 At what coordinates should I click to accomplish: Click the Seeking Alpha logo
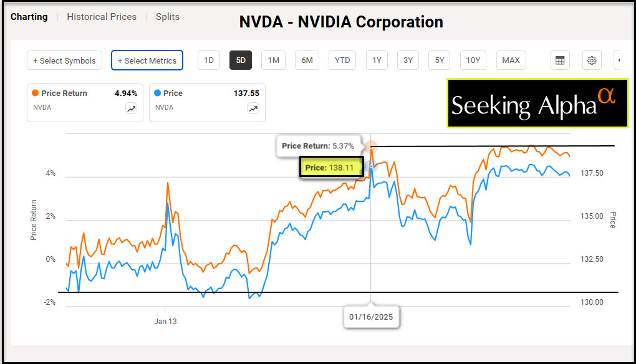(537, 103)
